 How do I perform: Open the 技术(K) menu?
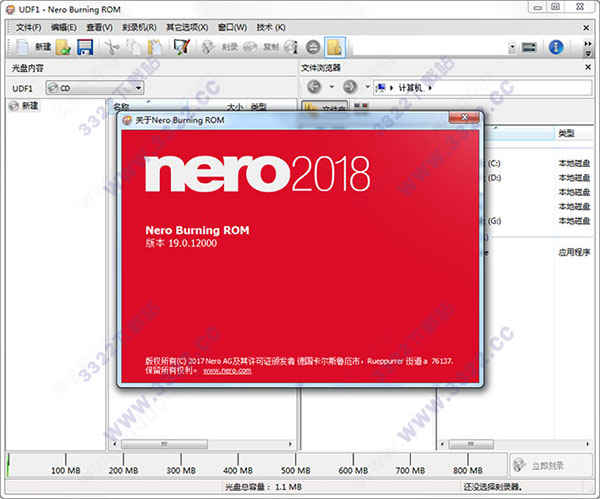tap(271, 28)
